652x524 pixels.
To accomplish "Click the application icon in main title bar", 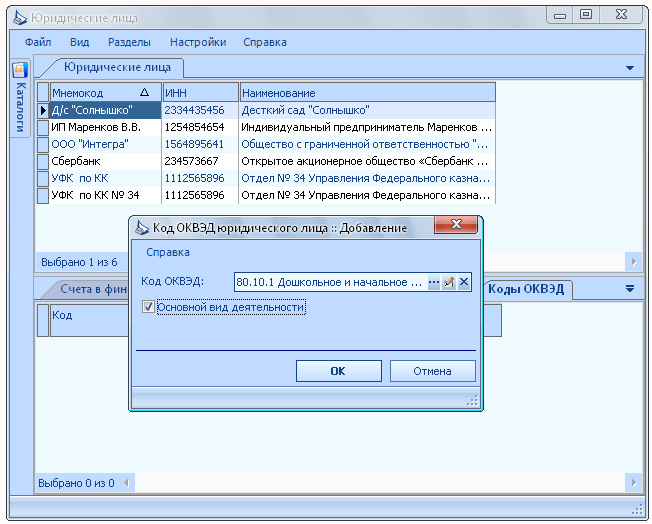I will [20, 18].
